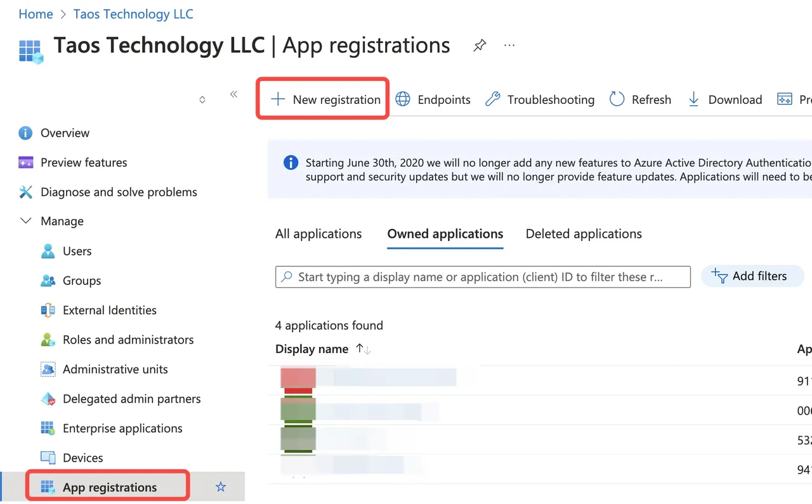The height and width of the screenshot is (504, 812).
Task: Click the Add filters button
Action: point(752,276)
